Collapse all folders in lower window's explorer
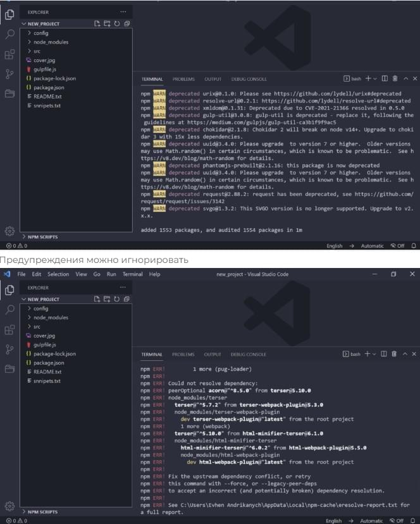Screen dimensions: 420x524 pos(127,299)
